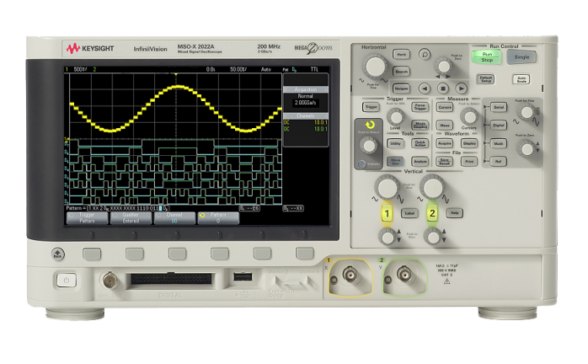The image size is (588, 364).
Task: Click the Cursors knob in Measure section
Action: point(469,117)
